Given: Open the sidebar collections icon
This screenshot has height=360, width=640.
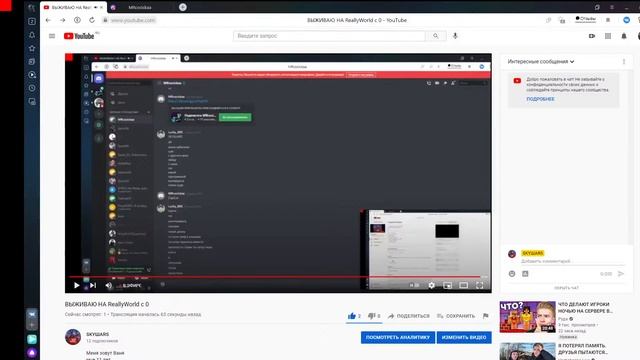Looking at the screenshot, I should pos(32,62).
